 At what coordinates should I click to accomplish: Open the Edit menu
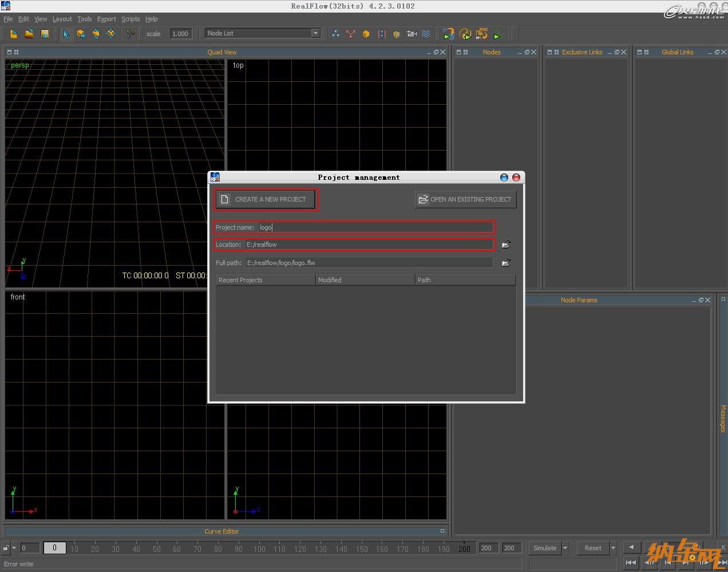click(23, 19)
